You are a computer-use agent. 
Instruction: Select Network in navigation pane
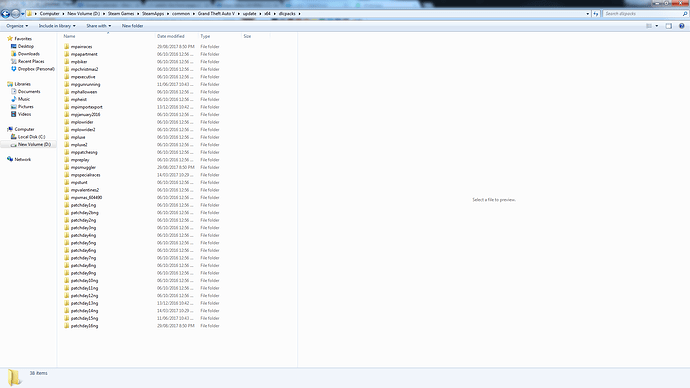pyautogui.click(x=22, y=159)
